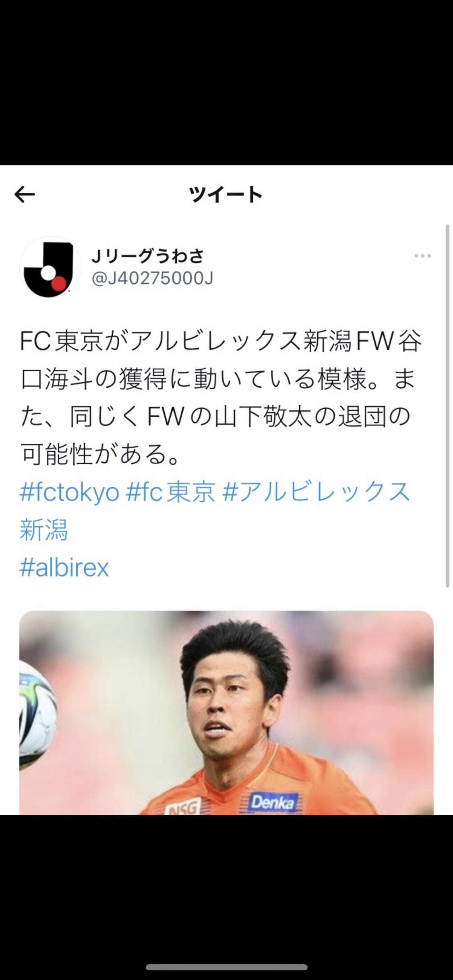Tap the ツイート header title

click(226, 195)
